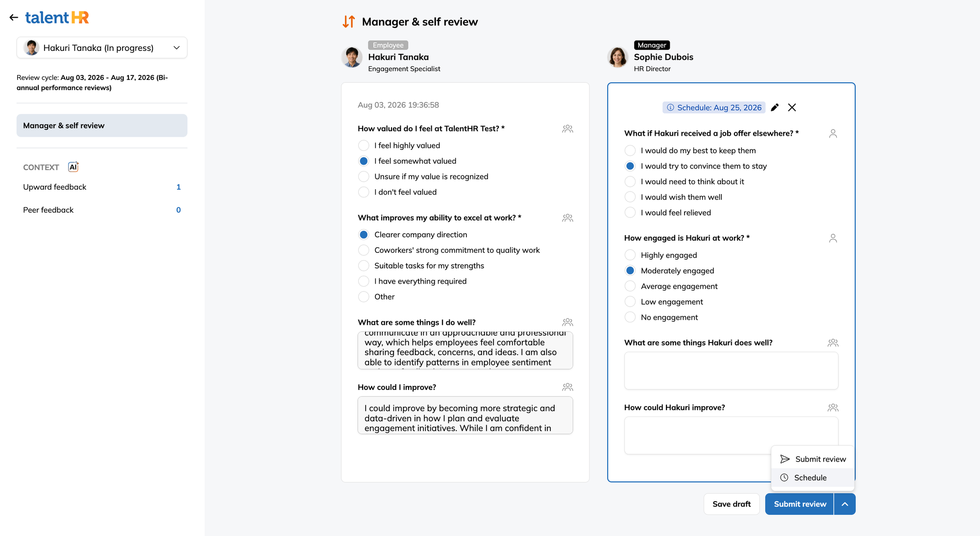Edit the schedule date with the pencil icon
The width and height of the screenshot is (980, 536).
[775, 107]
